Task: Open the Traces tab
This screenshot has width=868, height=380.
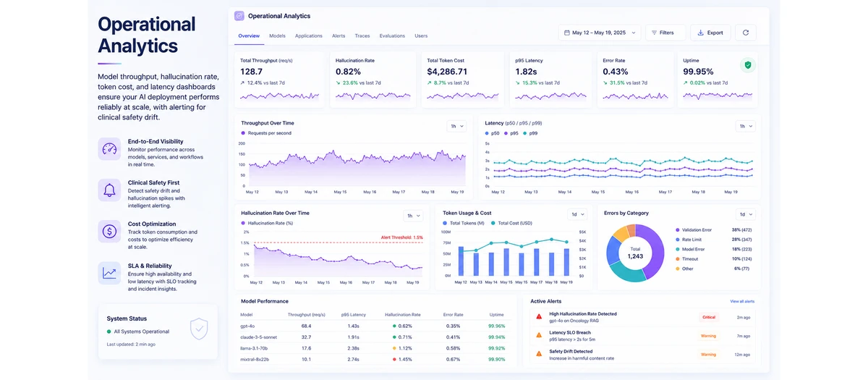Action: [362, 35]
